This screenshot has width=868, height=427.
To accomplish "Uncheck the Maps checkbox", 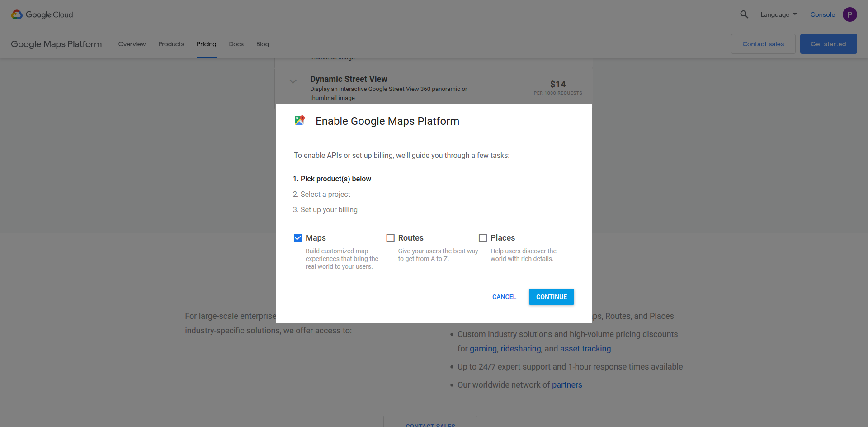I will point(298,238).
